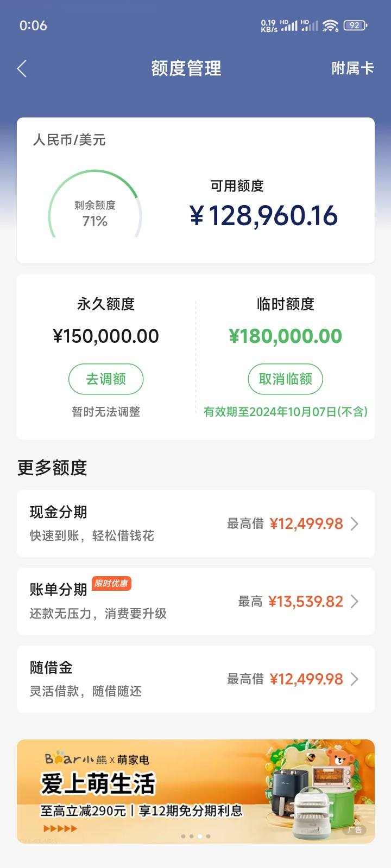391x868 pixels.
Task: Open the 随借金 row
Action: pyautogui.click(x=195, y=679)
